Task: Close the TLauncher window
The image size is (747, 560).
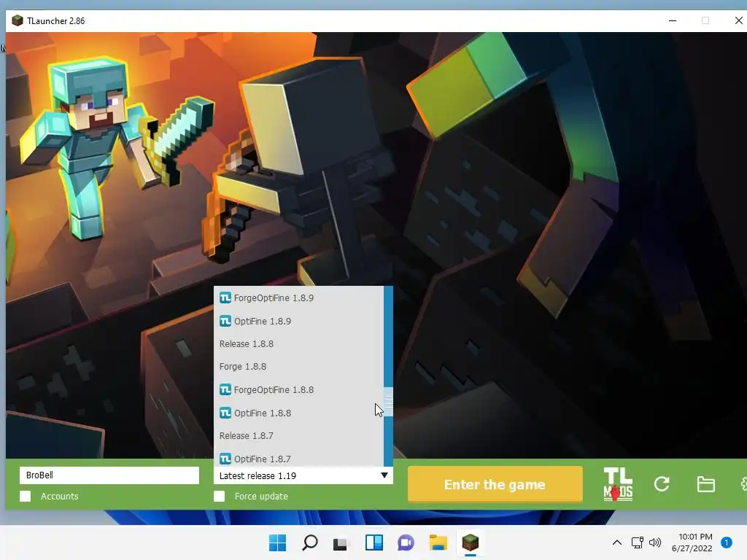Action: coord(738,20)
